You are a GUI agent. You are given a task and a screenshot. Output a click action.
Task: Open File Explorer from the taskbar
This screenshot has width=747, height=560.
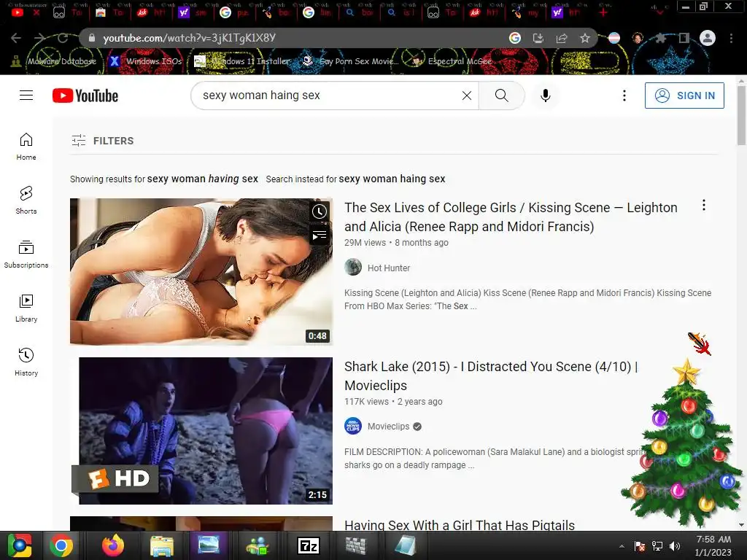(x=161, y=546)
